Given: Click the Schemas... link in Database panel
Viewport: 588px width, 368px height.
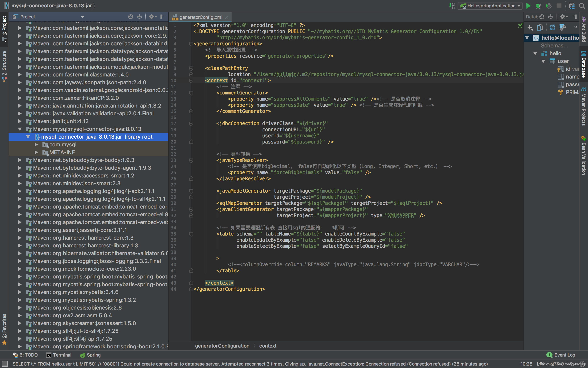Looking at the screenshot, I should click(555, 46).
